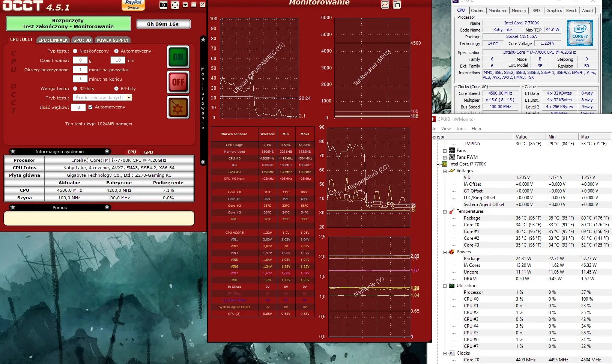Image resolution: width=612 pixels, height=364 pixels.
Task: Open Bench tab in CPU-Z
Action: tap(571, 11)
